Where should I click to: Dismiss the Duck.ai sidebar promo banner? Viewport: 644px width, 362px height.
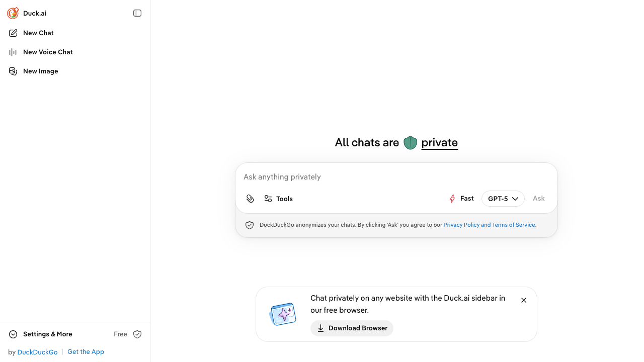pos(524,300)
